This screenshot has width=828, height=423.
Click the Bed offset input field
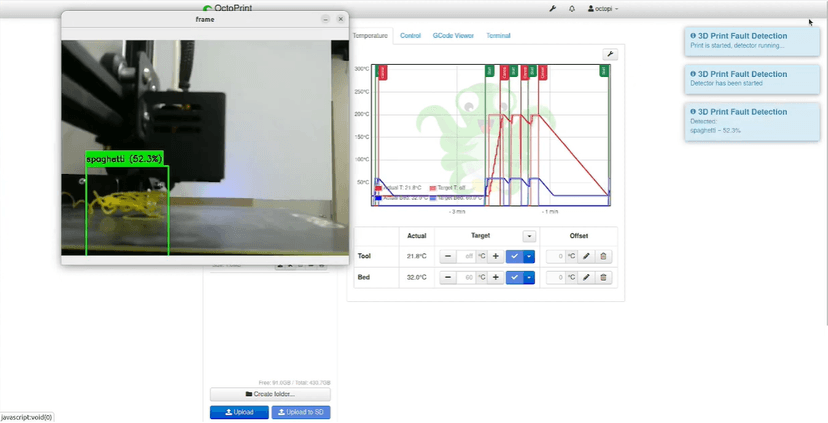click(556, 277)
